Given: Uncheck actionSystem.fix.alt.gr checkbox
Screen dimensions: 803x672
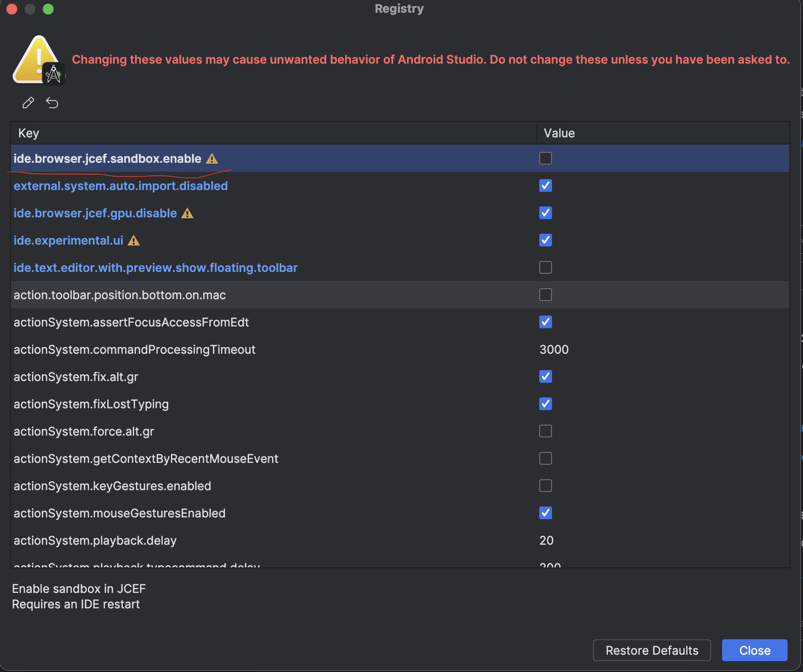Looking at the screenshot, I should [x=545, y=376].
